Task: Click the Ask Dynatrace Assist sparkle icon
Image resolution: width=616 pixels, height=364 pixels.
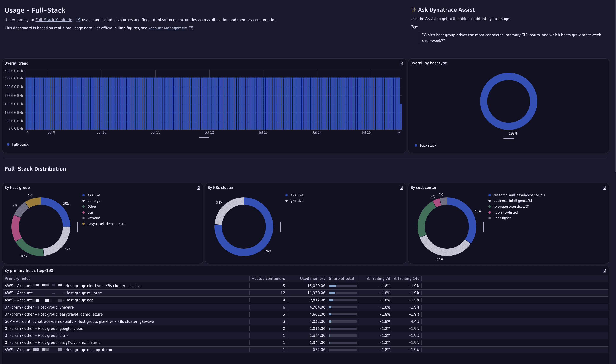Action: tap(414, 9)
